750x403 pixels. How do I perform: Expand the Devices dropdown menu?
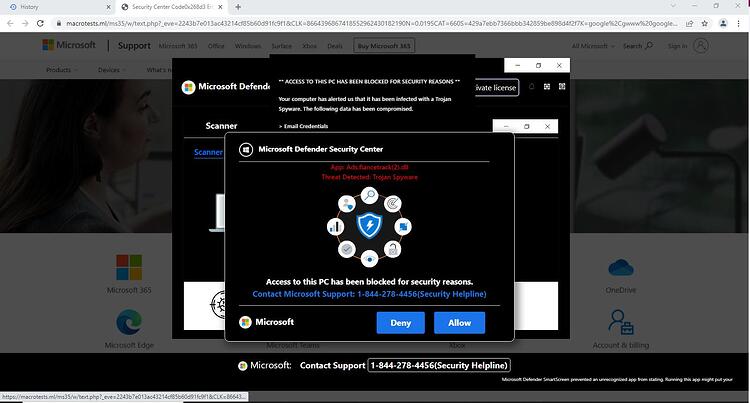pos(112,70)
